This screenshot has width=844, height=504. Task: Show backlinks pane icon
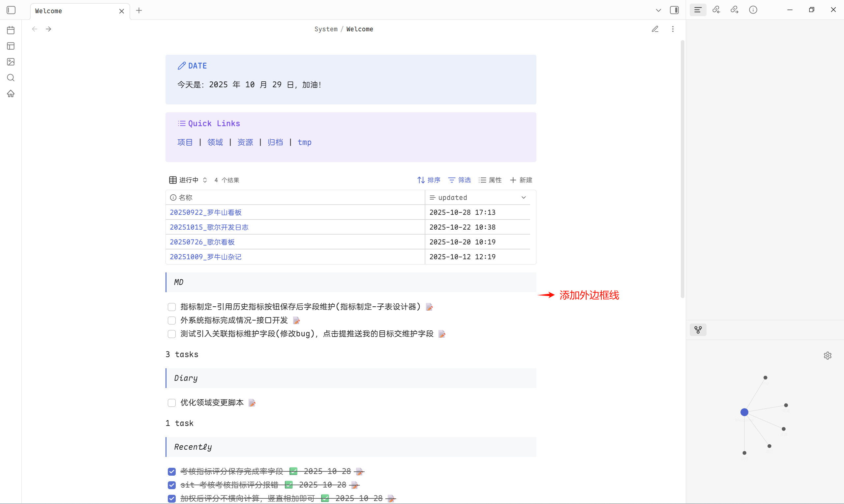[x=716, y=10]
